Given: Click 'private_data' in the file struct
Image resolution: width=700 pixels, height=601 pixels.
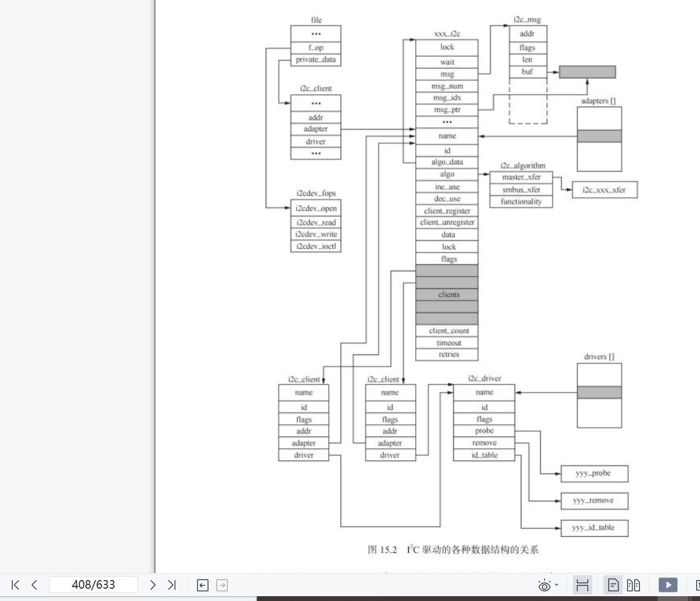Looking at the screenshot, I should (x=316, y=60).
